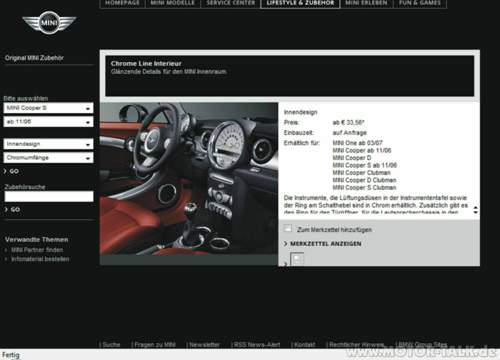The width and height of the screenshot is (500, 360).
Task: Check Zum Merkzettel hinzufügen checkbox
Action: pyautogui.click(x=287, y=229)
